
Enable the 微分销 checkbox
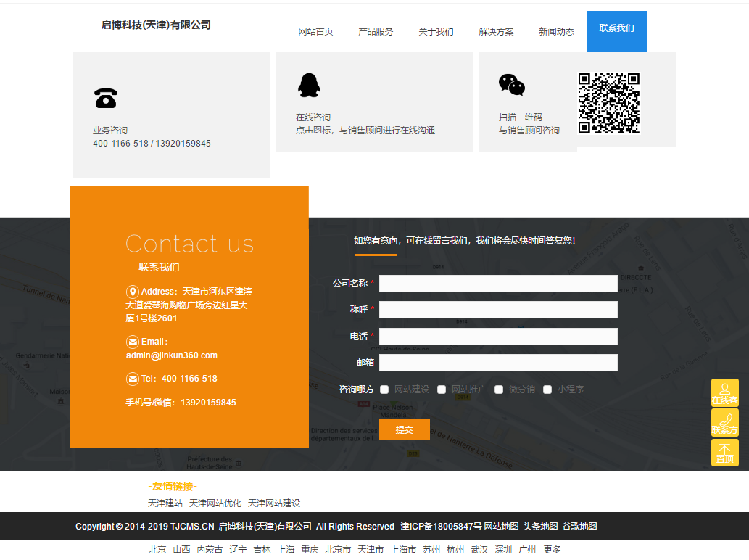(x=499, y=390)
